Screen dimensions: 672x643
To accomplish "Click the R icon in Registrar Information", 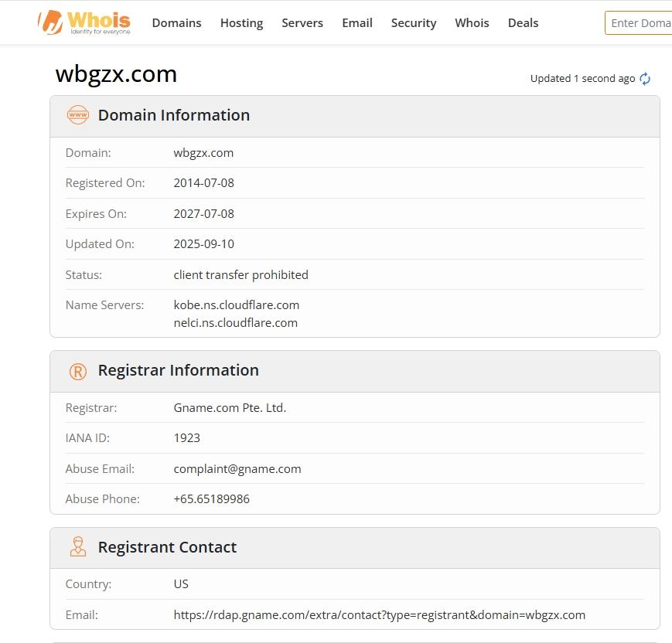I will point(78,372).
